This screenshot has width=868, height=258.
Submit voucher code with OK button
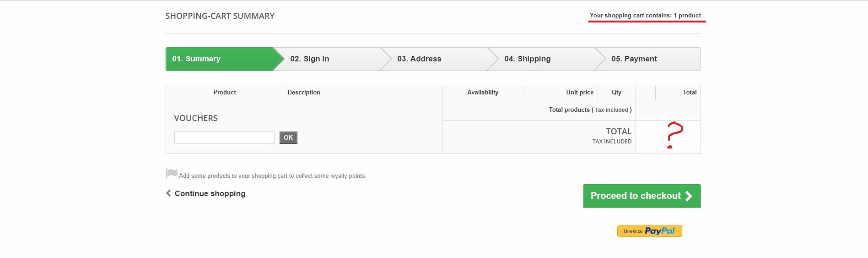point(288,137)
